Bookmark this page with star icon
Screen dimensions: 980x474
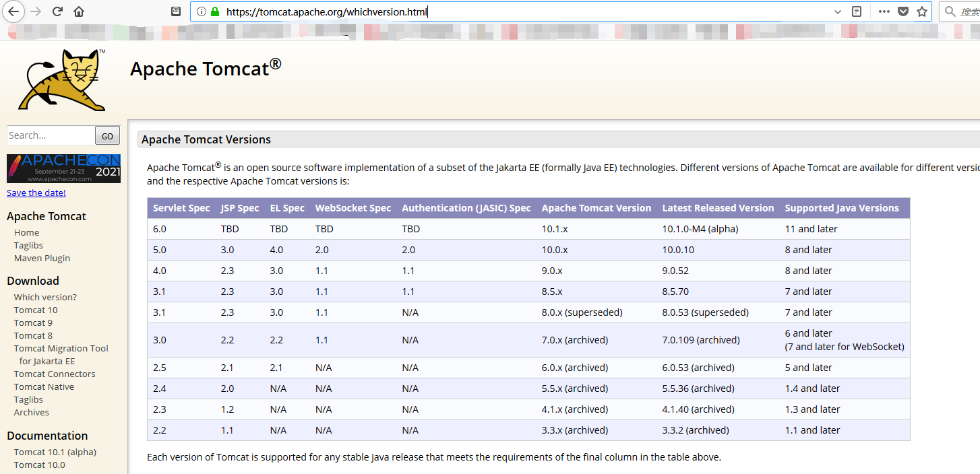(922, 11)
